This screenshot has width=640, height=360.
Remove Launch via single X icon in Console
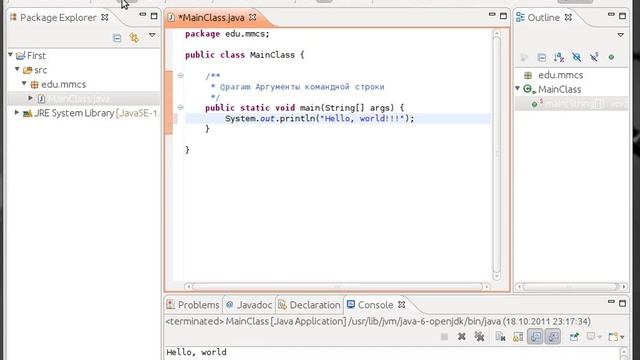(x=462, y=337)
